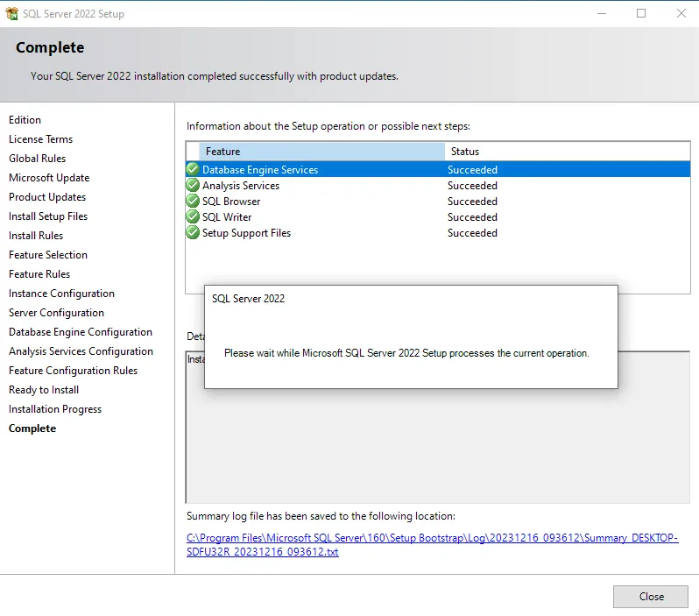Maximize the SQL Server 2022 Setup window
This screenshot has width=699, height=616.
[x=641, y=13]
